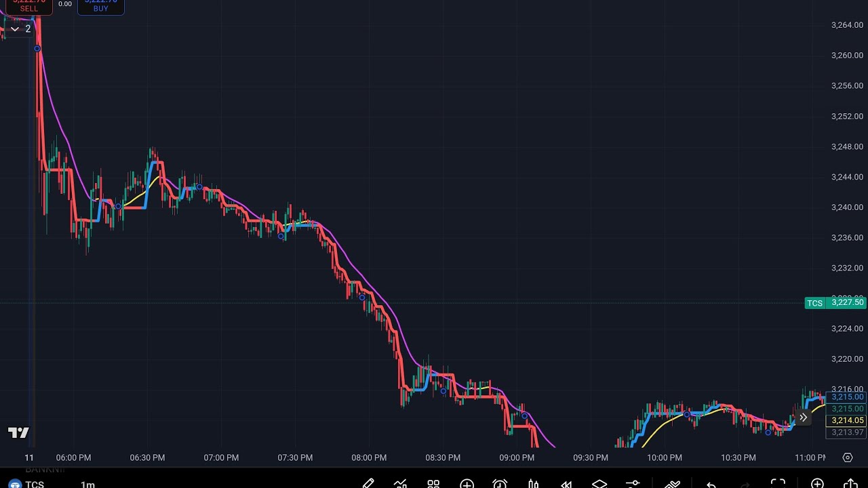
Task: Open time axis settings hexagon icon
Action: [848, 457]
